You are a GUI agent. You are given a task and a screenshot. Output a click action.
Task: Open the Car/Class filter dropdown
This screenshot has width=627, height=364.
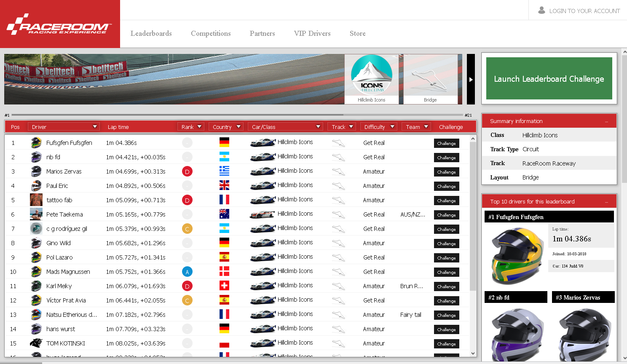[x=285, y=127]
